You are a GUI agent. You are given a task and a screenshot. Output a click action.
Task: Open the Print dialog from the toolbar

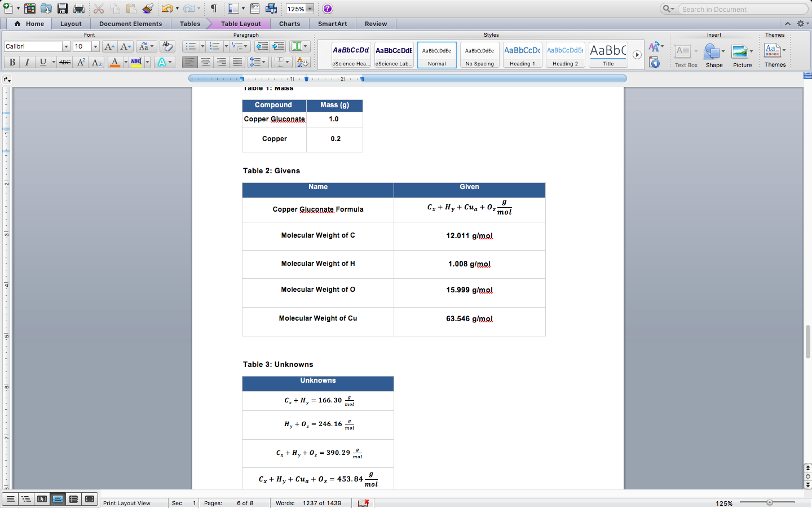(x=78, y=8)
